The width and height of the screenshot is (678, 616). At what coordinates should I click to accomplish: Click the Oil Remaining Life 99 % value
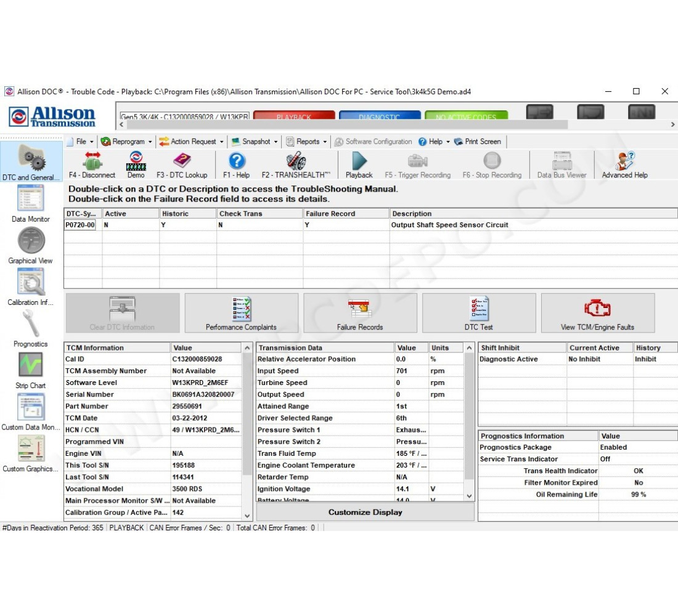point(639,495)
